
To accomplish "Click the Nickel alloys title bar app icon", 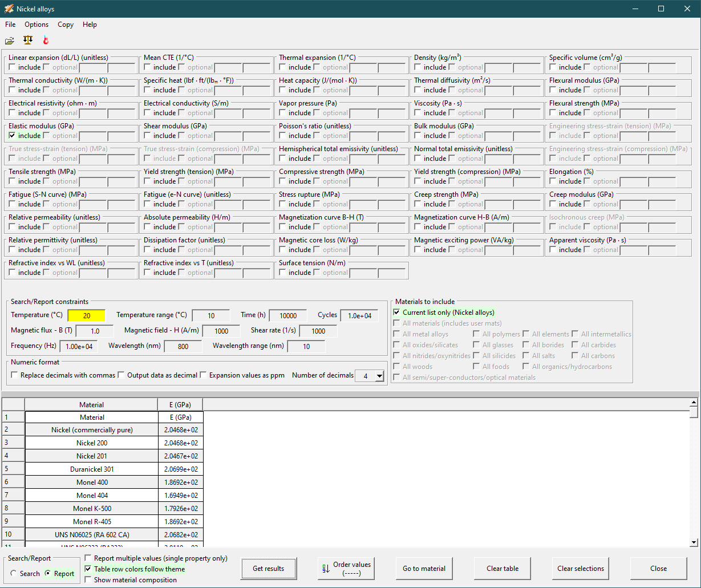I will point(9,9).
